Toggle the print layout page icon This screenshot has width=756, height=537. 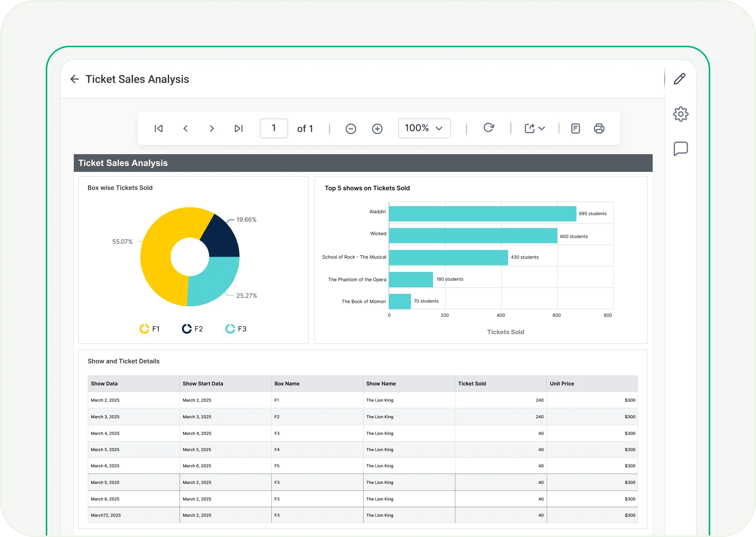575,128
